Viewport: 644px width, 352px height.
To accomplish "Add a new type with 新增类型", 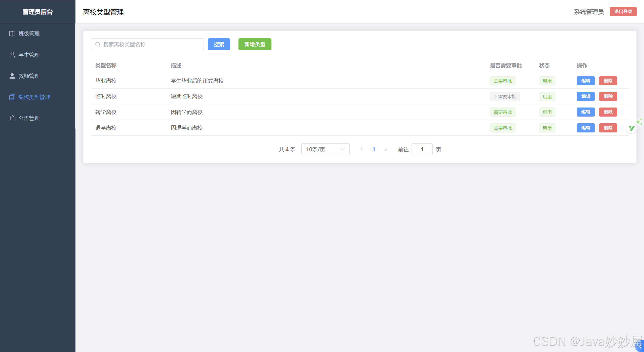I will tap(255, 44).
